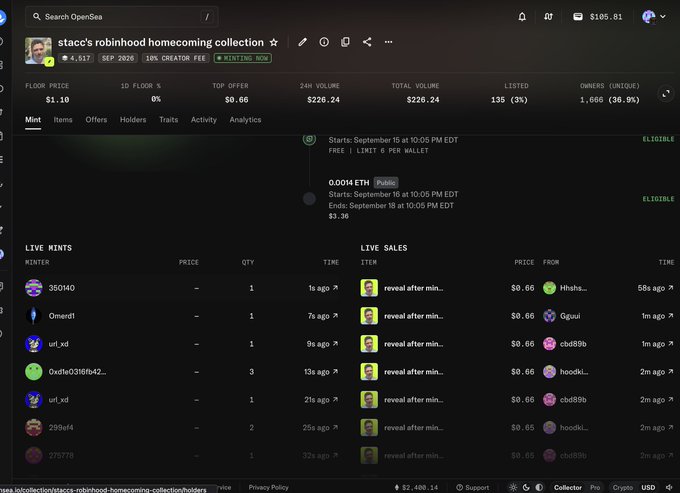
Task: Click the Public stage label
Action: [386, 183]
